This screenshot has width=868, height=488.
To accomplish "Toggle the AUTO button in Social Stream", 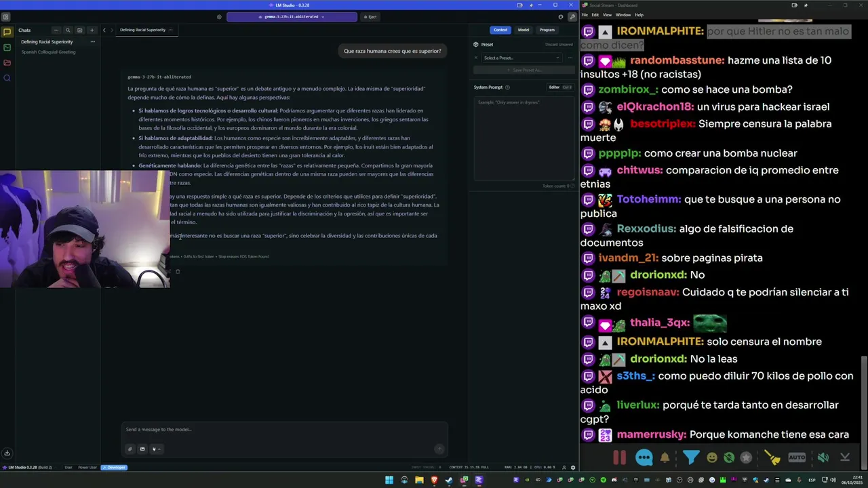I will point(797,457).
